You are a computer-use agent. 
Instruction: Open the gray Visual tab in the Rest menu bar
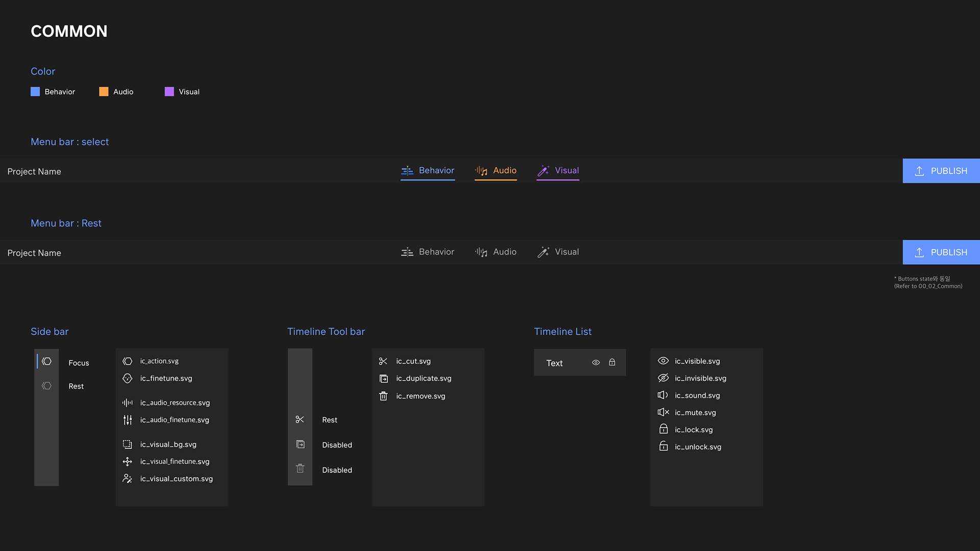(x=558, y=252)
